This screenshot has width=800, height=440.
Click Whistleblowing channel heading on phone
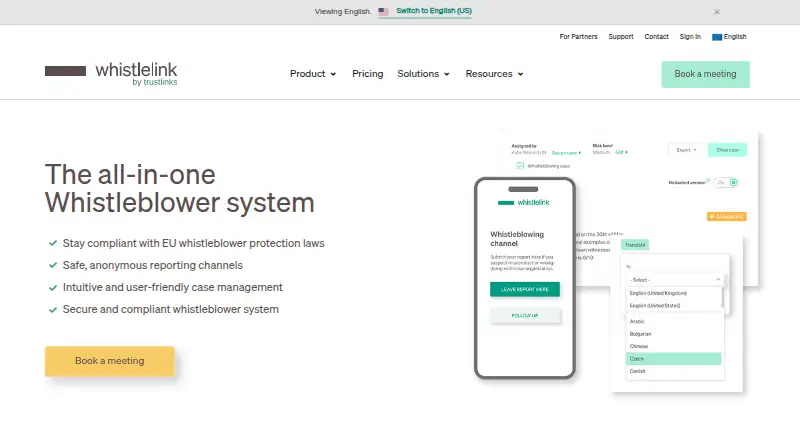click(517, 239)
